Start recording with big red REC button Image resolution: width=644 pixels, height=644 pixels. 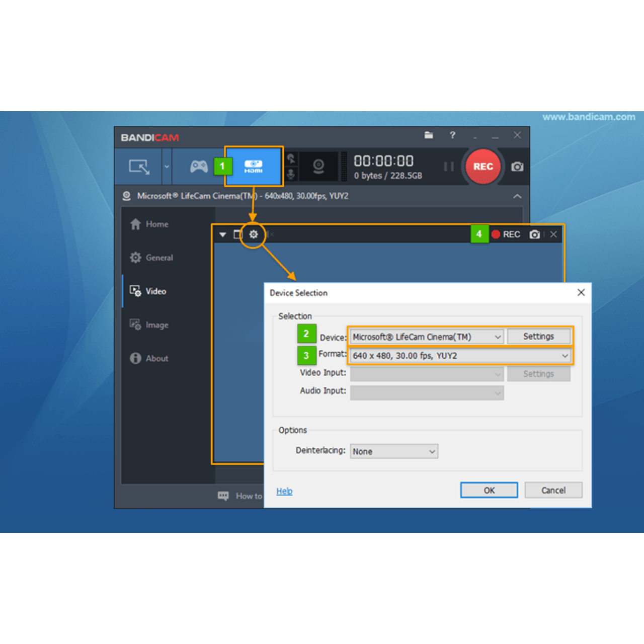pos(483,167)
